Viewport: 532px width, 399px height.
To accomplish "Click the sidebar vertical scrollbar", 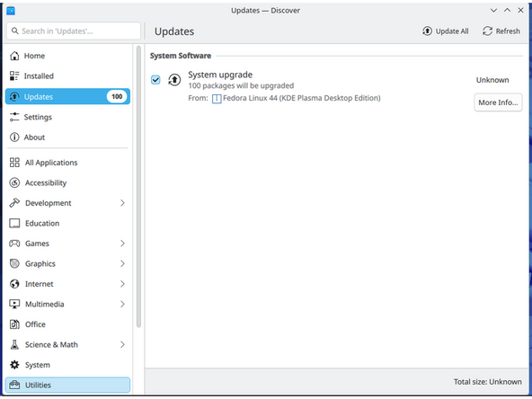I will 138,187.
